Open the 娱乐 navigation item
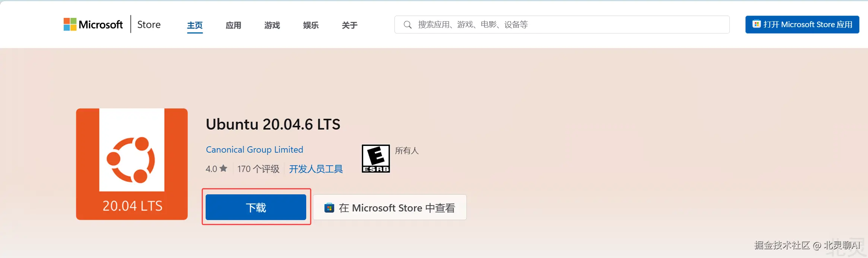Screen dimensions: 868x258 (311, 25)
